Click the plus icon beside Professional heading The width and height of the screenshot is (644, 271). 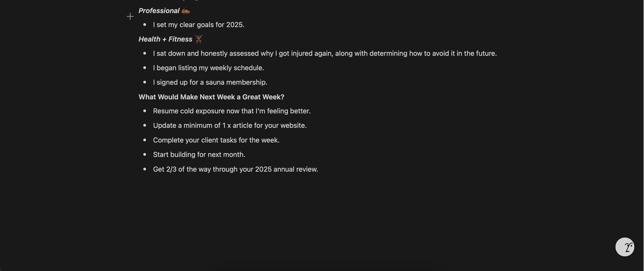tap(130, 16)
